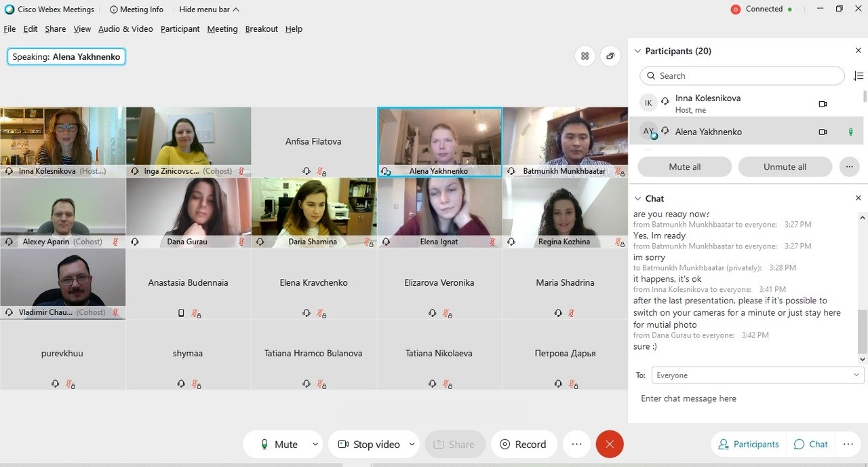Expand audio options arrow beside Mute
This screenshot has width=868, height=467.
pos(315,444)
